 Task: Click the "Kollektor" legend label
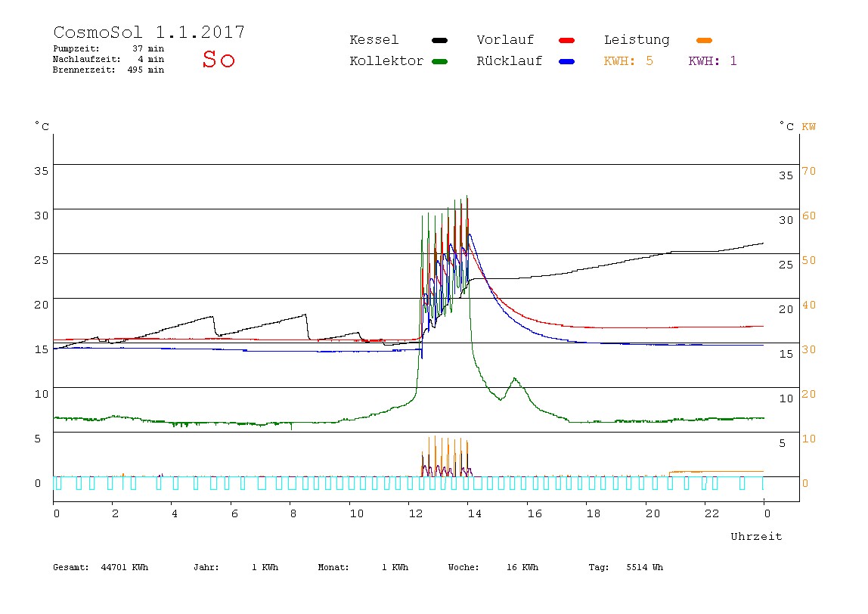(x=386, y=61)
